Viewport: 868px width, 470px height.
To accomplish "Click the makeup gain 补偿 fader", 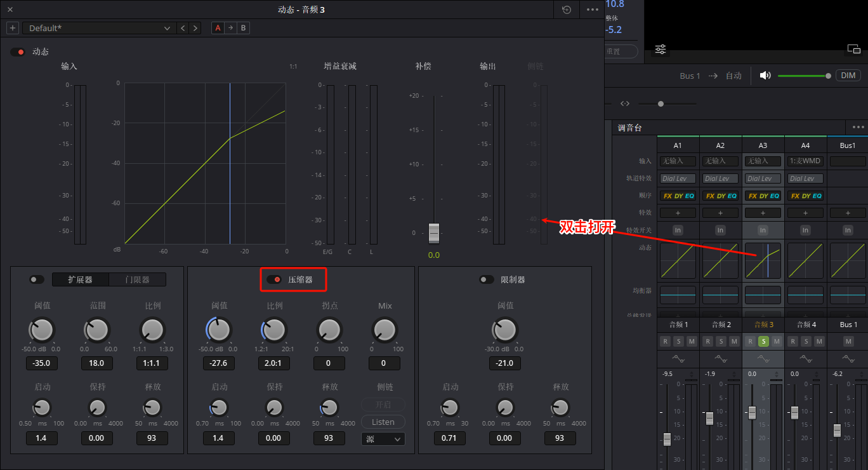I will tap(434, 233).
